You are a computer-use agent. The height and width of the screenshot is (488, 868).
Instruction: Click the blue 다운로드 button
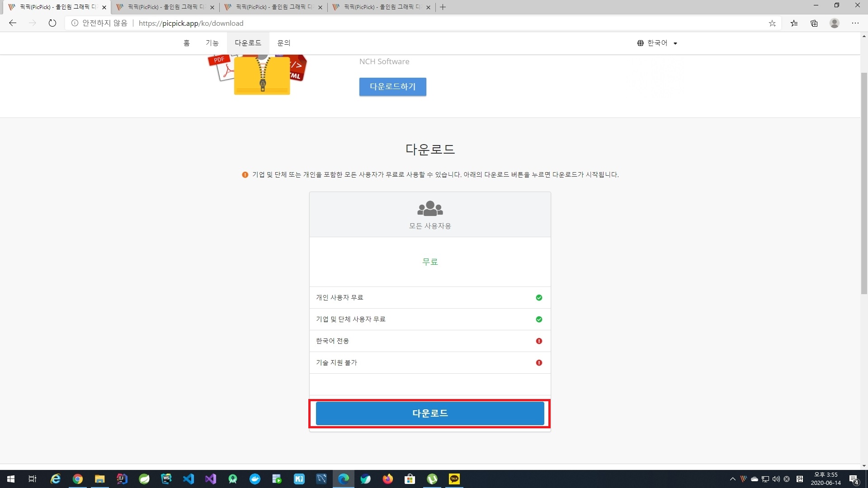tap(429, 413)
